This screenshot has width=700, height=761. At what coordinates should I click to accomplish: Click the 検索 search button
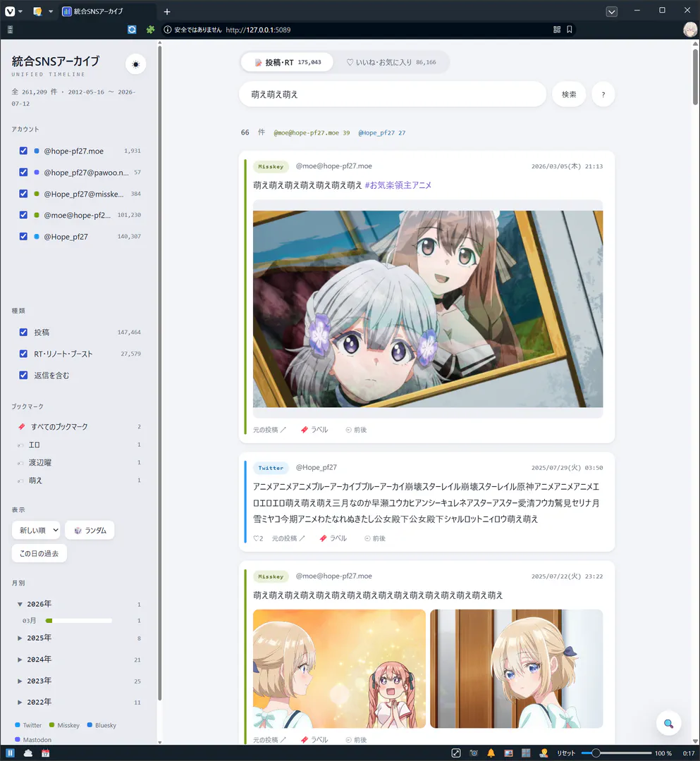click(x=569, y=94)
